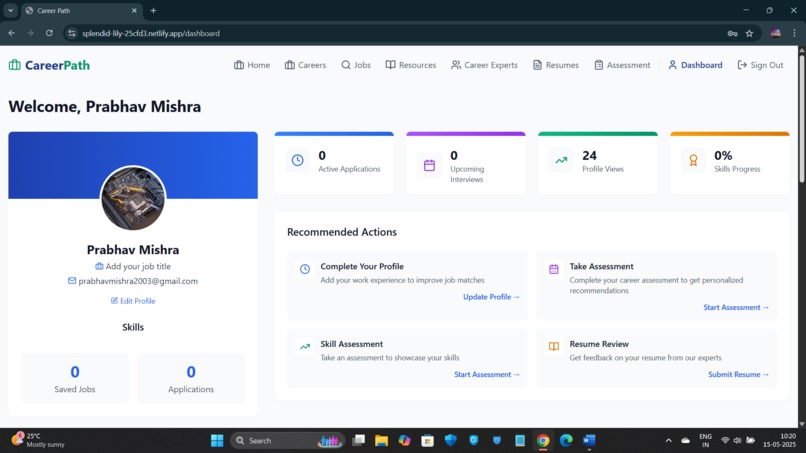
Task: Click the browser back arrow
Action: pyautogui.click(x=11, y=33)
